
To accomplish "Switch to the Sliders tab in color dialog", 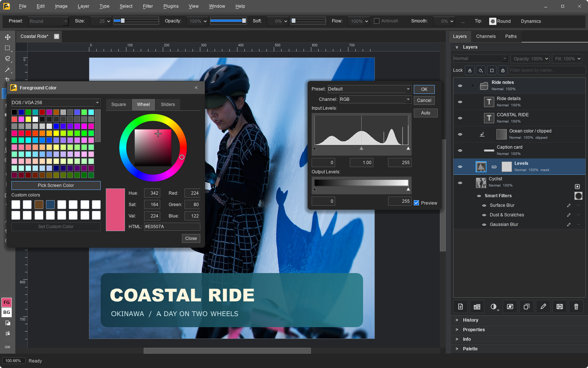I will click(x=168, y=105).
